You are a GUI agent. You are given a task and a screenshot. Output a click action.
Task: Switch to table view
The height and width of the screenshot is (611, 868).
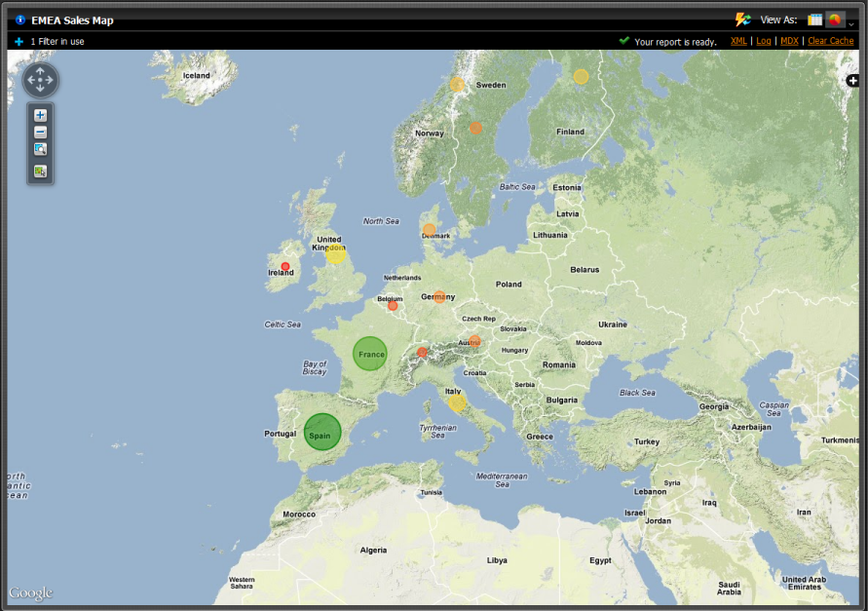[815, 19]
